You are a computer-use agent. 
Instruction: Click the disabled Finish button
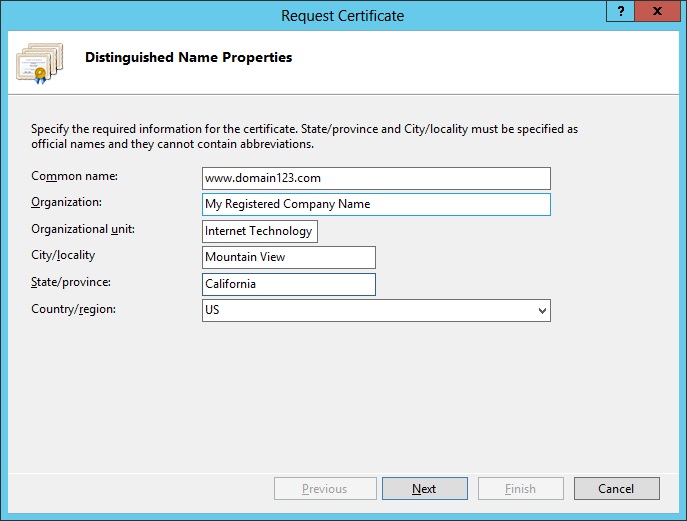(x=520, y=489)
